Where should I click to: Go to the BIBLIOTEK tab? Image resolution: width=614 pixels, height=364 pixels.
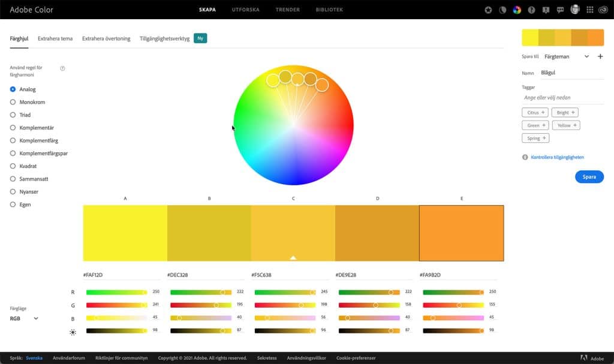tap(329, 10)
